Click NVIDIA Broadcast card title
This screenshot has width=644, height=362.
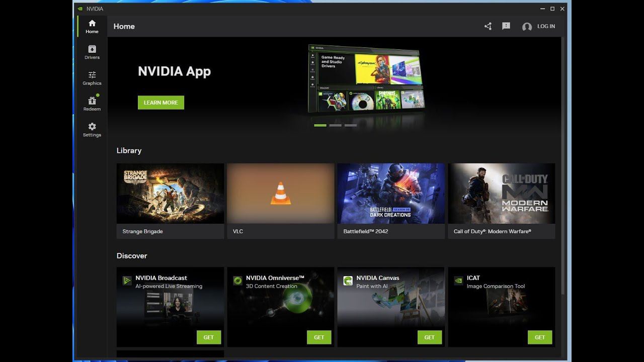[x=161, y=278]
